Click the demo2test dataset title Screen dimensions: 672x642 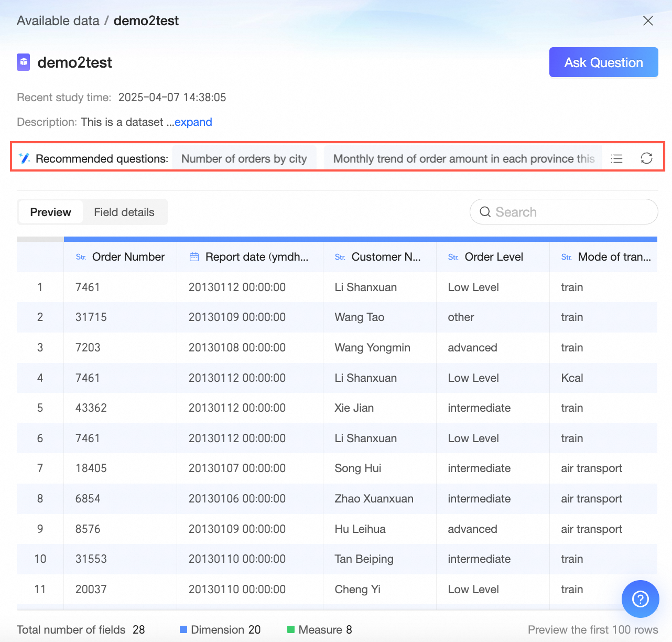(x=74, y=62)
